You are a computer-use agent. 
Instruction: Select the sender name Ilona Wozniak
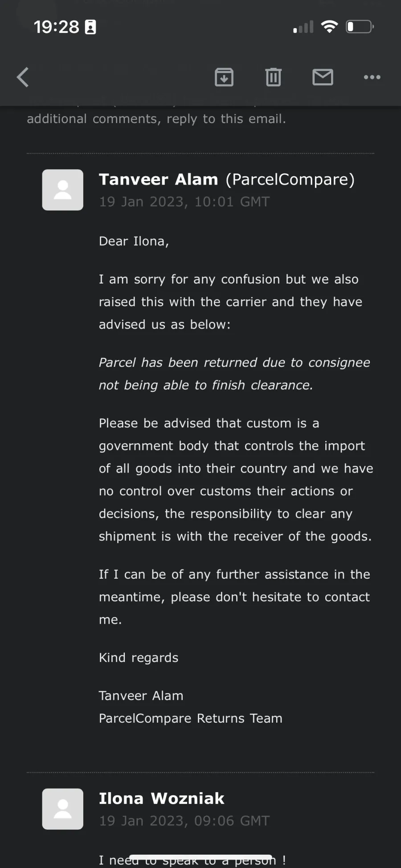(x=162, y=798)
